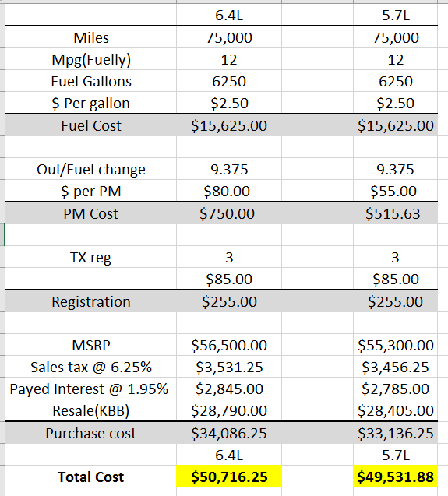Select the Mpg(Fuelly) label cell
The width and height of the screenshot is (448, 496).
click(91, 59)
